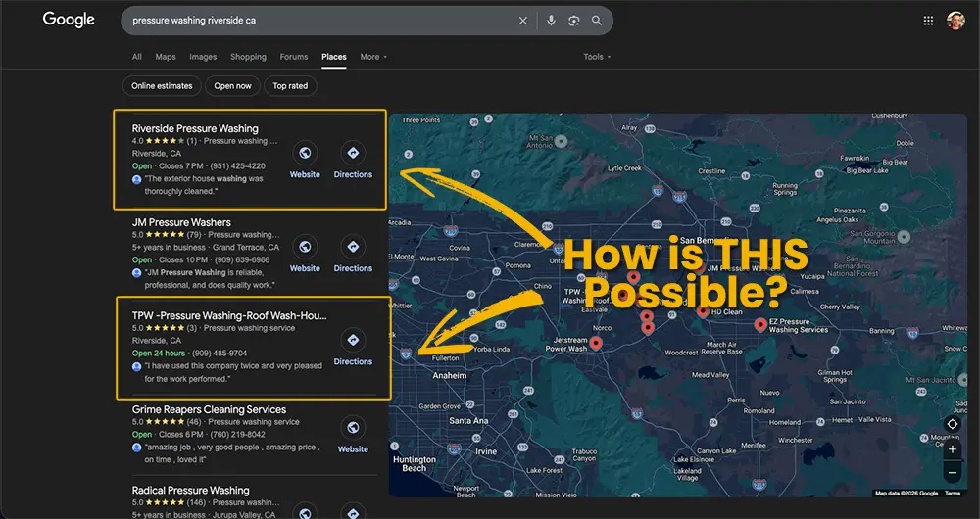Get Directions to JM Pressure Washers

click(x=353, y=255)
